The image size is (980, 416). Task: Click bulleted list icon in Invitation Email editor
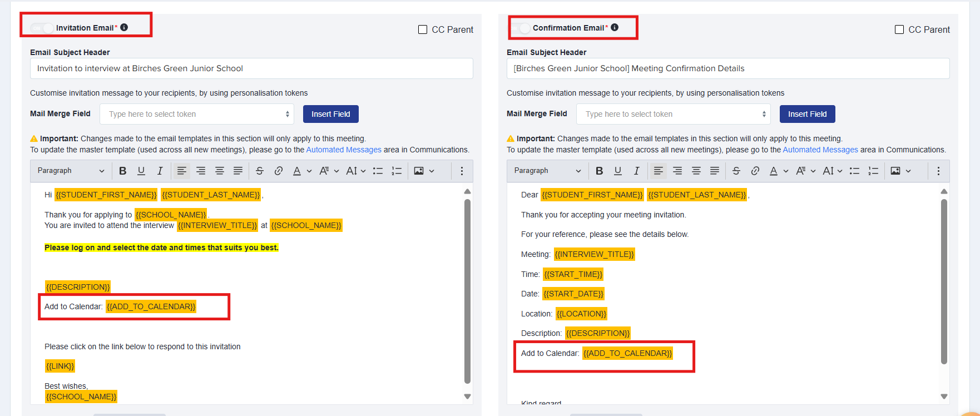378,171
